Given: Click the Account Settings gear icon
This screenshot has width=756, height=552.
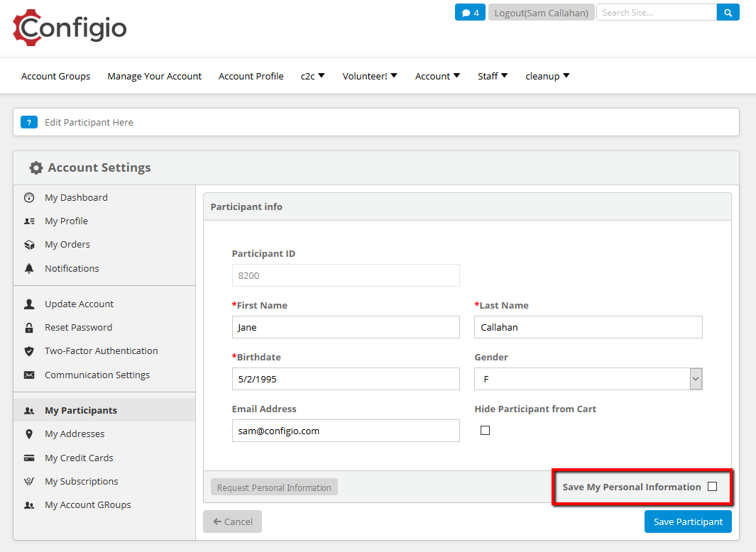Looking at the screenshot, I should coord(36,167).
